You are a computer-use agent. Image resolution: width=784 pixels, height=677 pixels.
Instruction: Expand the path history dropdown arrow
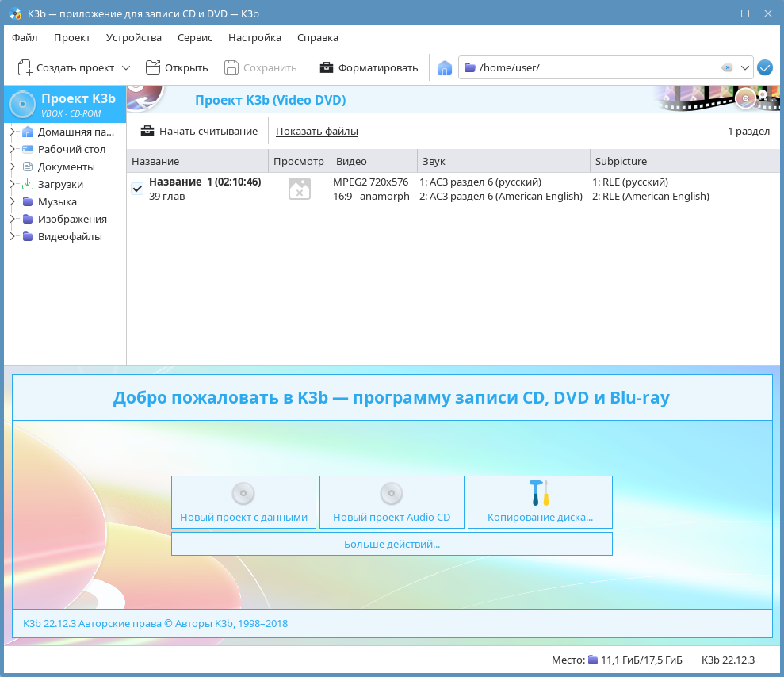coord(745,68)
